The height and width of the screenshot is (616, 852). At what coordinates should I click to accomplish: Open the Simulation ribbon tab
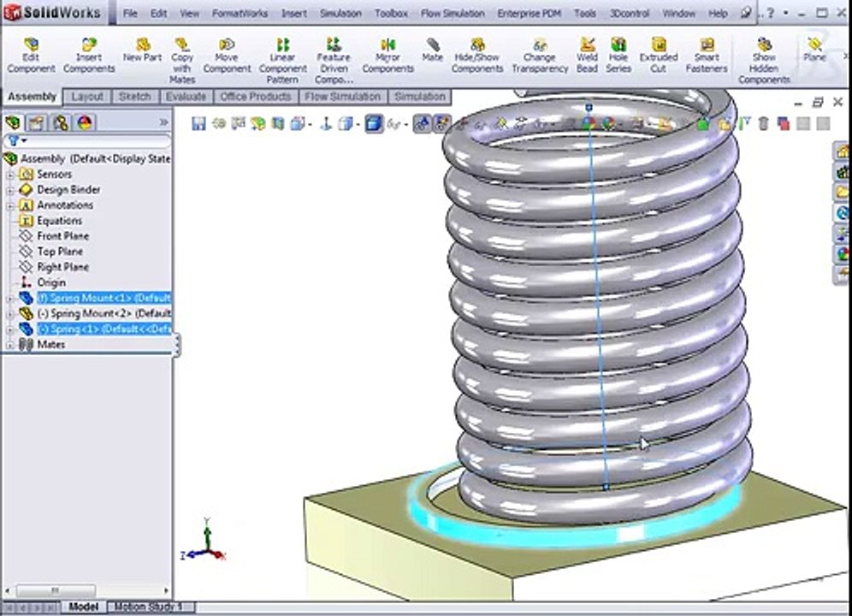420,97
